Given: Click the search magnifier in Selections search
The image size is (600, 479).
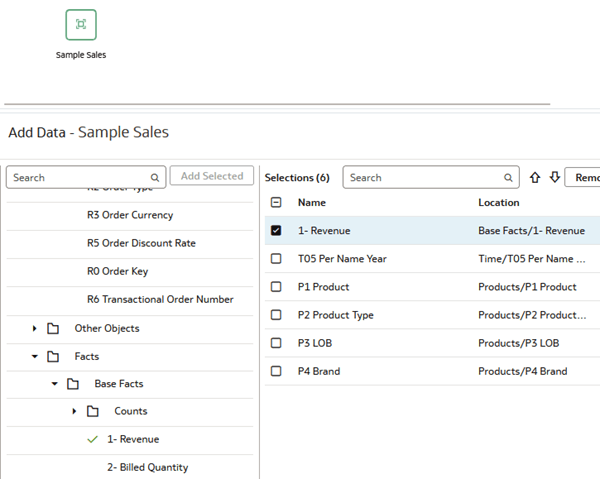Looking at the screenshot, I should click(x=509, y=178).
